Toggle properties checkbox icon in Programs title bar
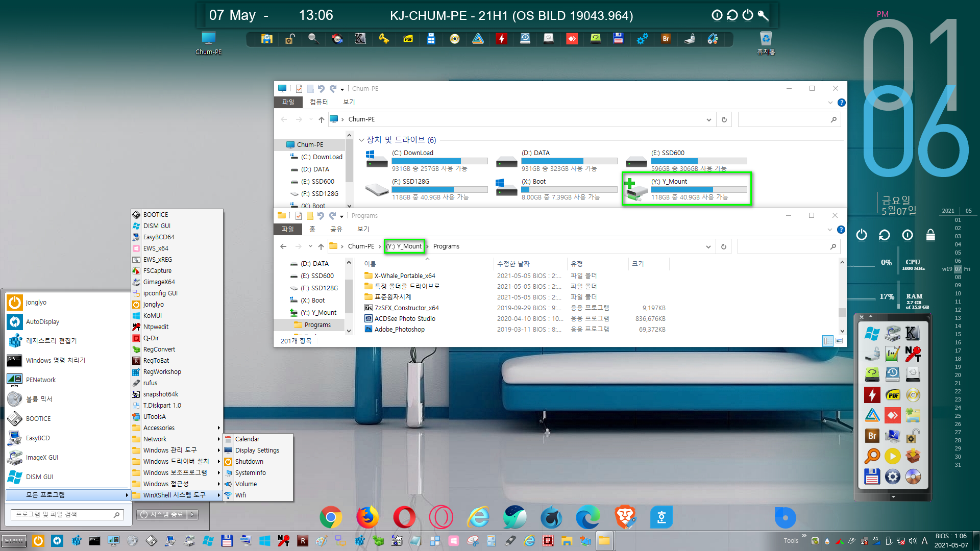 click(x=299, y=216)
